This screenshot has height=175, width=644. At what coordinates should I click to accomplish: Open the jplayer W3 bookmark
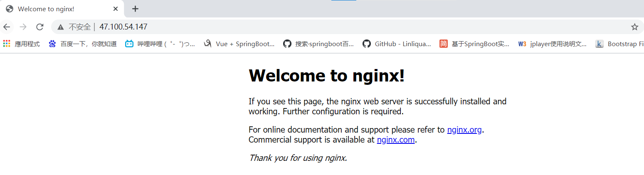point(553,44)
